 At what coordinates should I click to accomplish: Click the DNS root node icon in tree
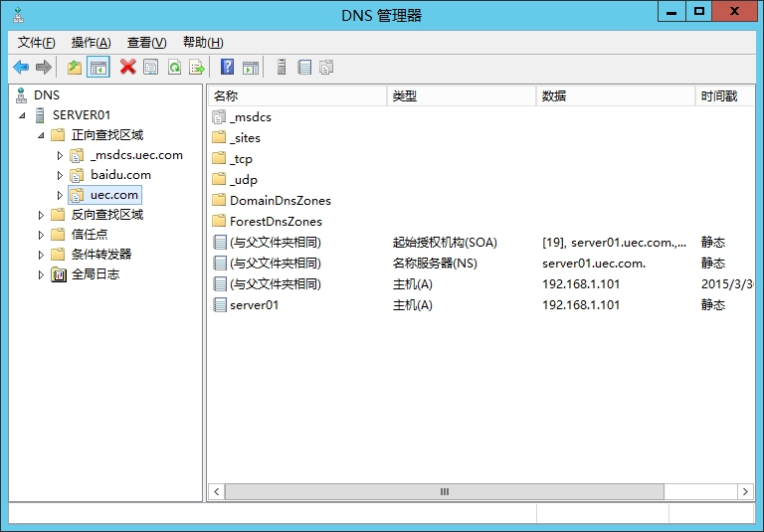[x=21, y=95]
